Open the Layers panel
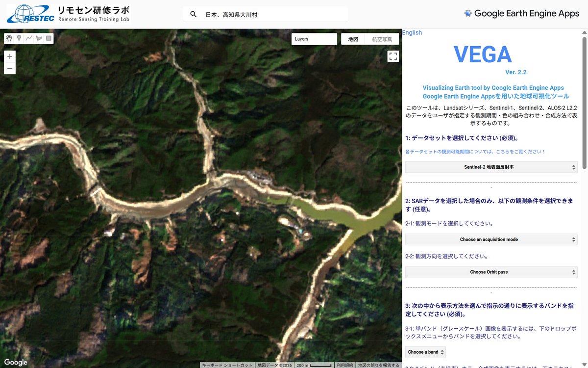Screen dimensions: 588x368 [314, 39]
